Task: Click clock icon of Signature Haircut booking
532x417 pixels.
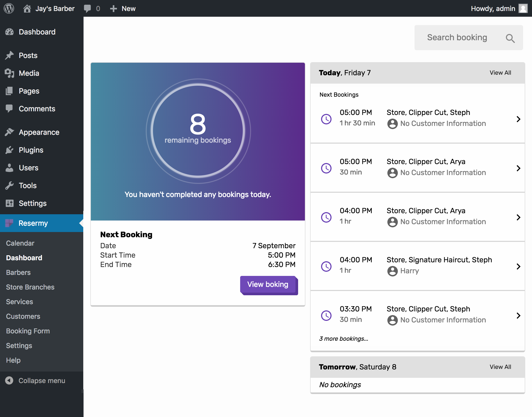Action: click(x=326, y=267)
